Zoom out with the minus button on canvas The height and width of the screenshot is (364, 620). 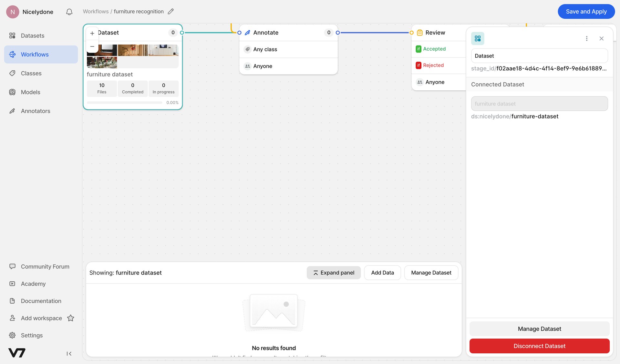point(92,46)
